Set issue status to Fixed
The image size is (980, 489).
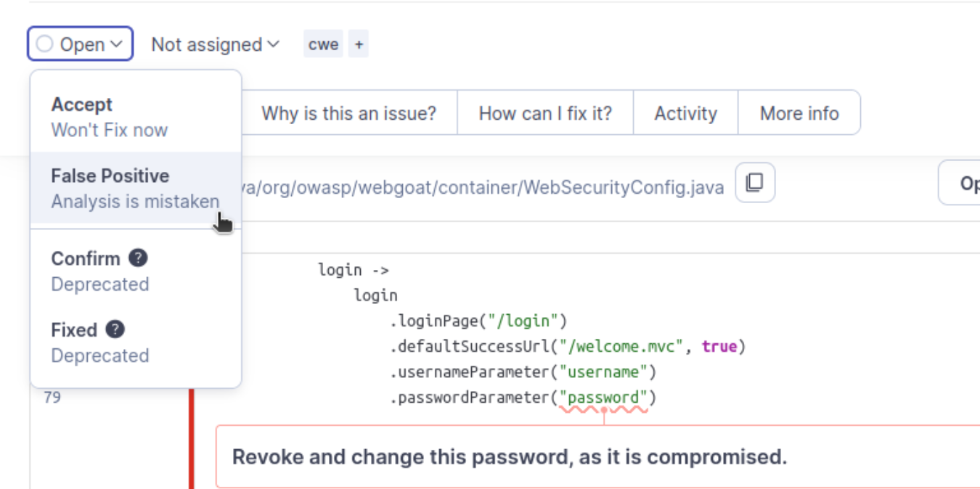(136, 342)
